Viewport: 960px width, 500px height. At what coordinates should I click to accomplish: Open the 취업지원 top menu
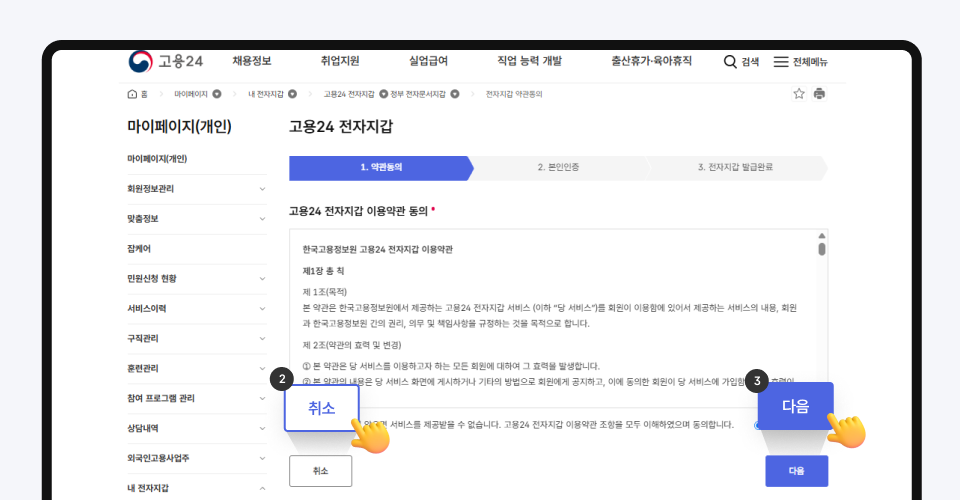(x=340, y=61)
